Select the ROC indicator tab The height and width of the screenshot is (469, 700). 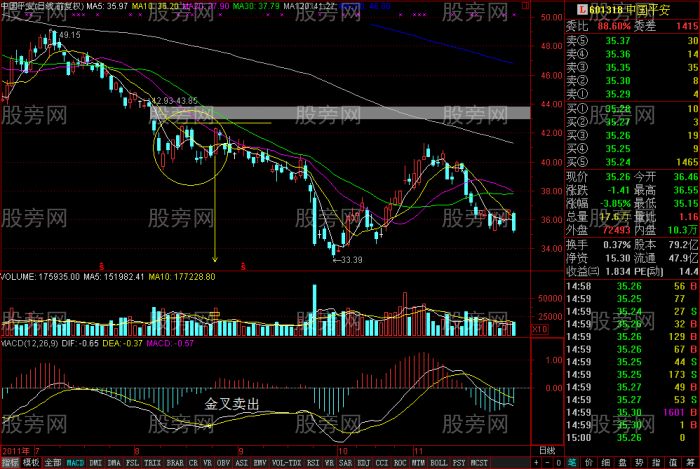(x=400, y=463)
